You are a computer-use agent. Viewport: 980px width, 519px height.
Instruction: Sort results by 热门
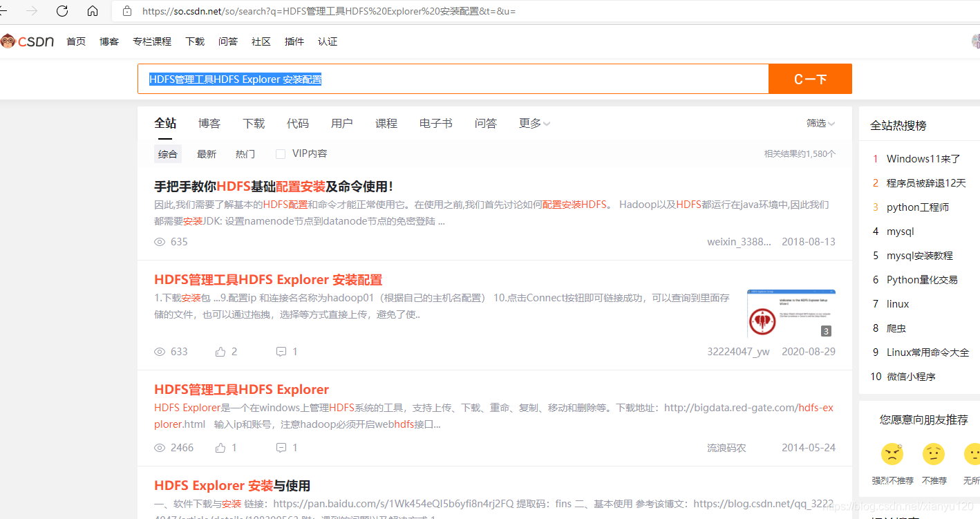coord(245,154)
